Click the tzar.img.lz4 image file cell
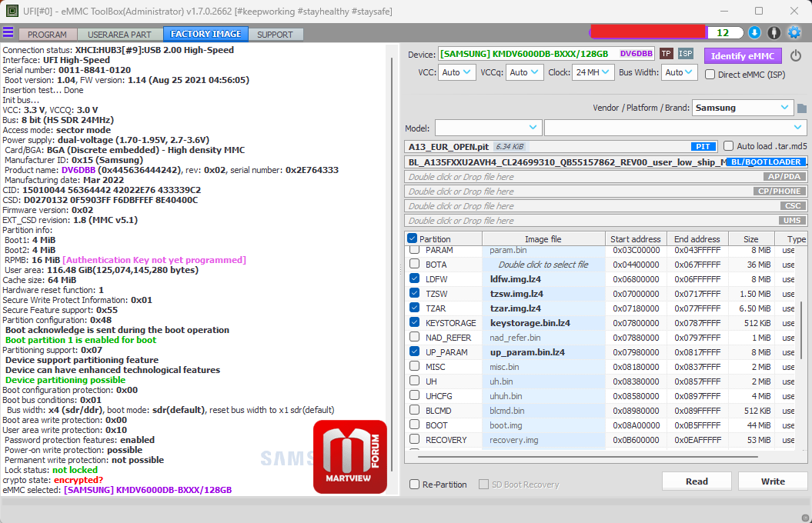 click(543, 308)
